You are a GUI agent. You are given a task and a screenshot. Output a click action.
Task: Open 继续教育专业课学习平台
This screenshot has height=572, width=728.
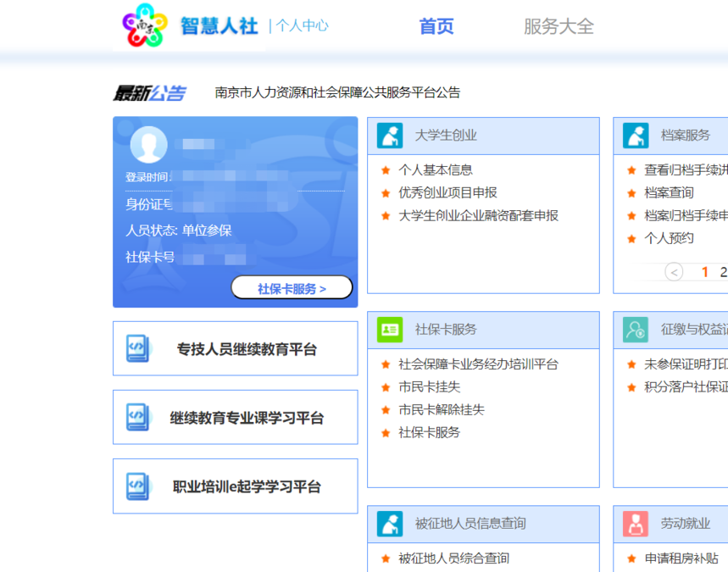click(236, 417)
